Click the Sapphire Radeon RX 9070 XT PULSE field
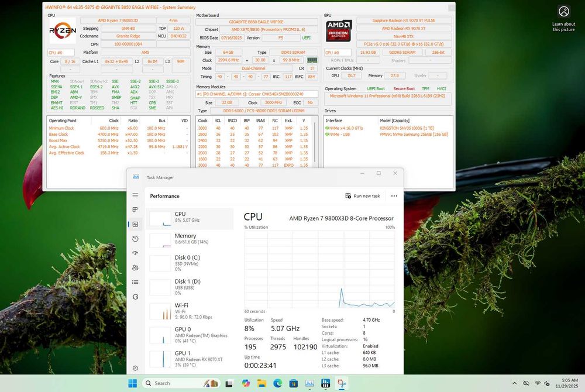The height and width of the screenshot is (392, 585). (x=404, y=20)
